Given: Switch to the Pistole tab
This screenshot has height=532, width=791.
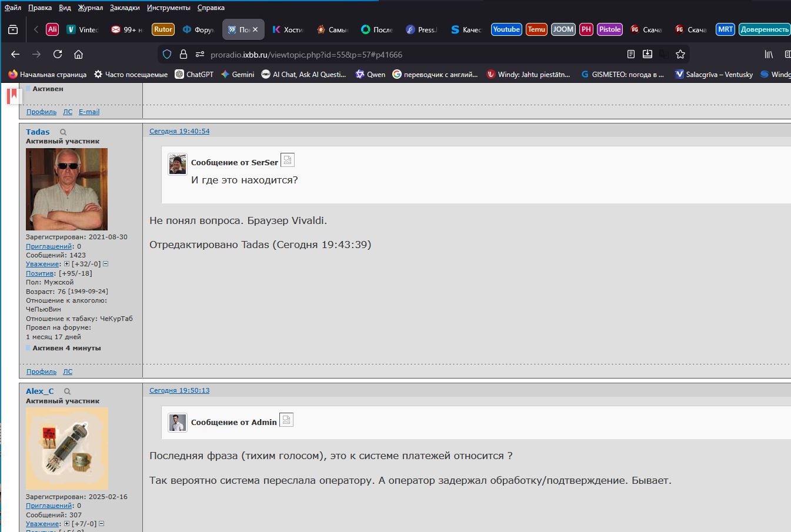Looking at the screenshot, I should click(x=610, y=29).
